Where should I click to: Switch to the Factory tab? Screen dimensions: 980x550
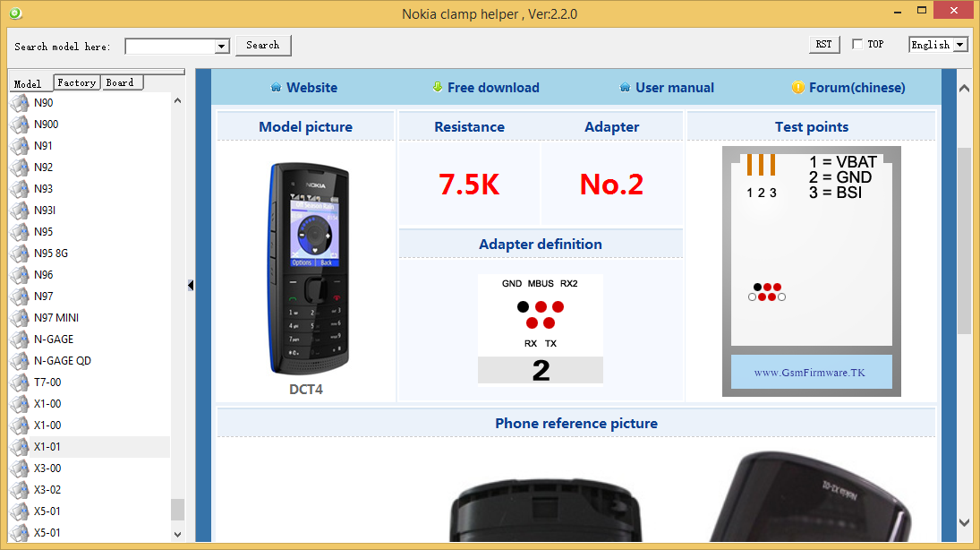pos(77,82)
